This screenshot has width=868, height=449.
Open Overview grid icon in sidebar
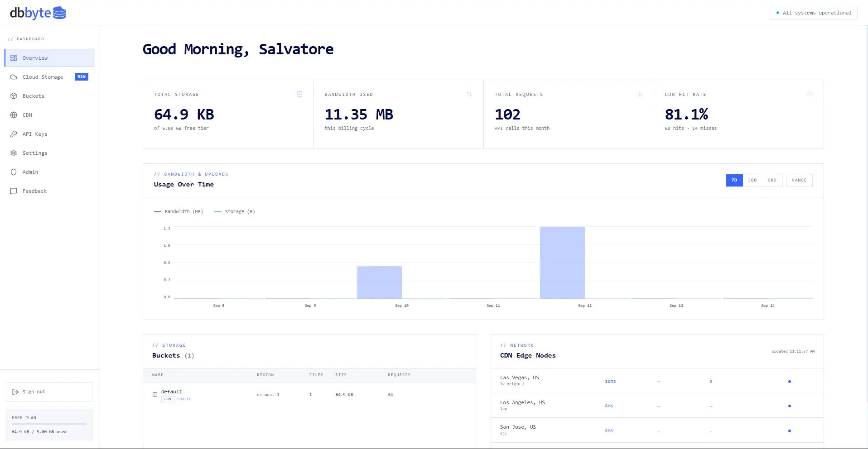tap(14, 58)
